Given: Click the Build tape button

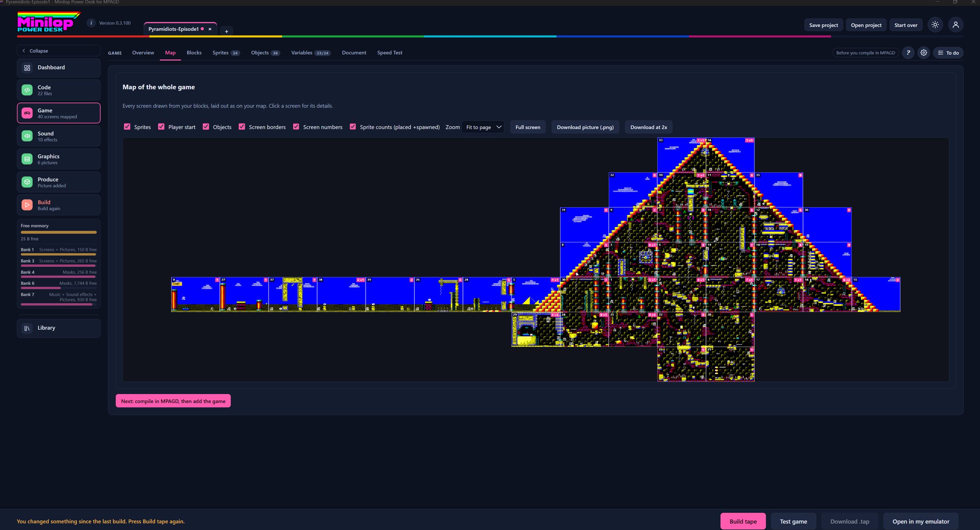Looking at the screenshot, I should tap(743, 521).
